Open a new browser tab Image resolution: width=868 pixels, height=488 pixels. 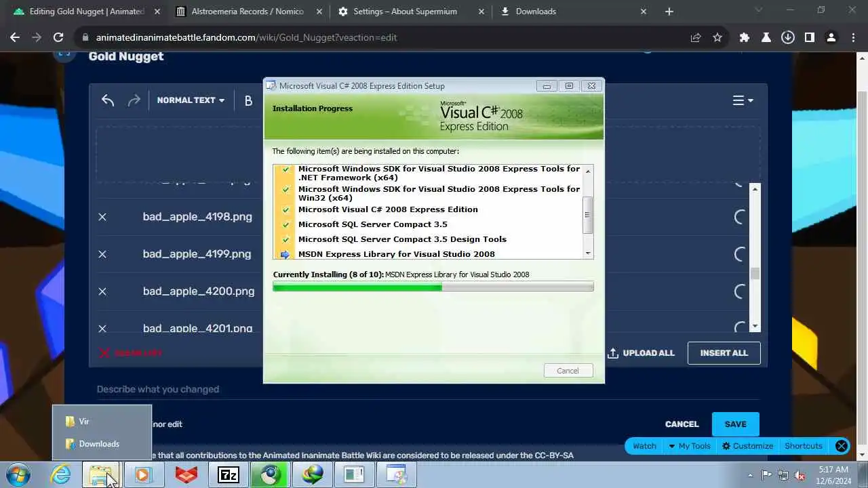click(x=669, y=12)
